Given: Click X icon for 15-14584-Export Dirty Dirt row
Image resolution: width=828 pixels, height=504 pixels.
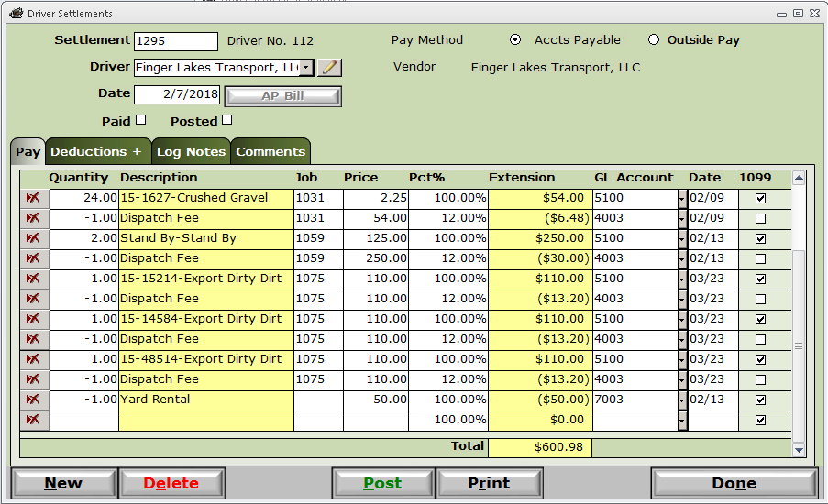Looking at the screenshot, I should point(33,319).
